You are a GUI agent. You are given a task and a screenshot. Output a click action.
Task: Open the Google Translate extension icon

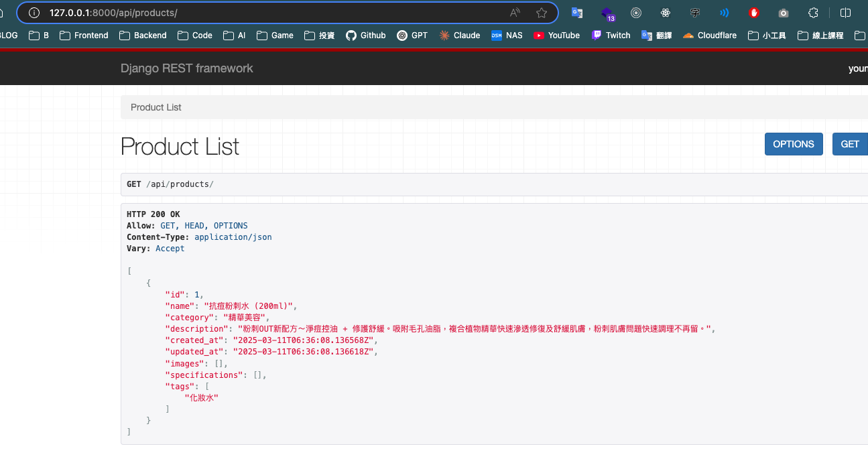tap(576, 13)
